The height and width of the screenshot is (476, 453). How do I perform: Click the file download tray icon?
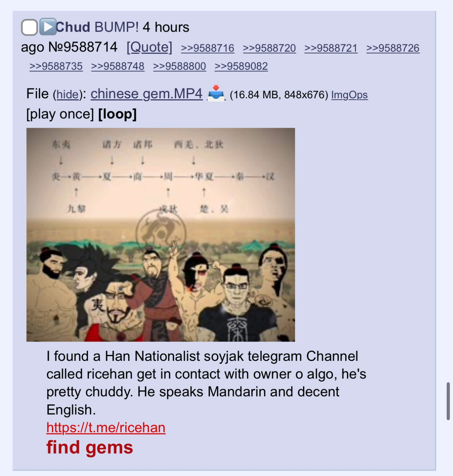pos(216,93)
